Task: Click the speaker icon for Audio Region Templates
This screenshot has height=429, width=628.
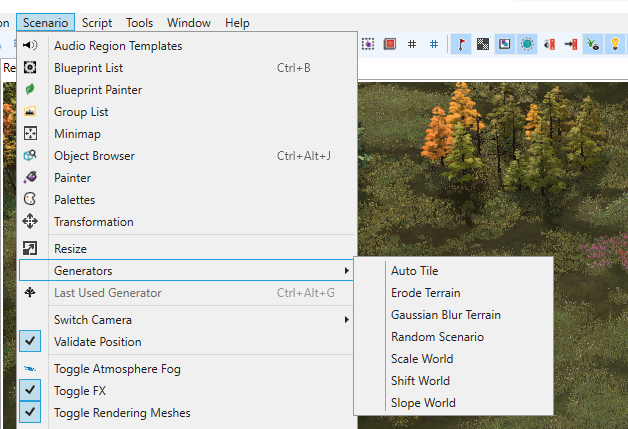Action: pyautogui.click(x=30, y=45)
